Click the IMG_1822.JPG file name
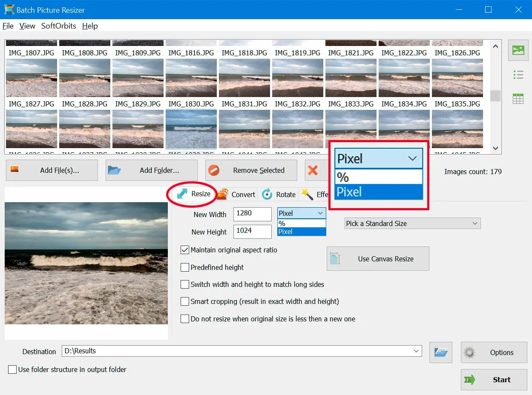This screenshot has width=532, height=395. (x=404, y=53)
